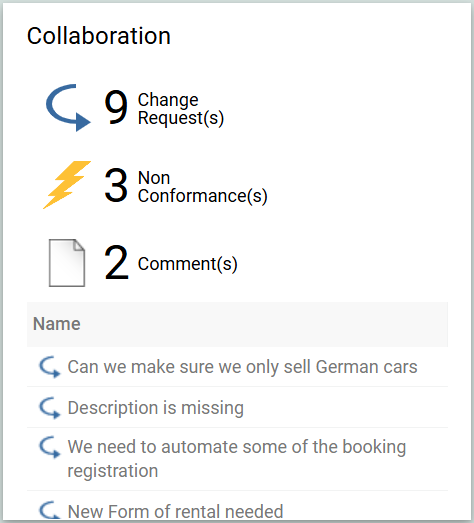474x523 pixels.
Task: Select the Non Conformance(s) label
Action: [x=202, y=187]
